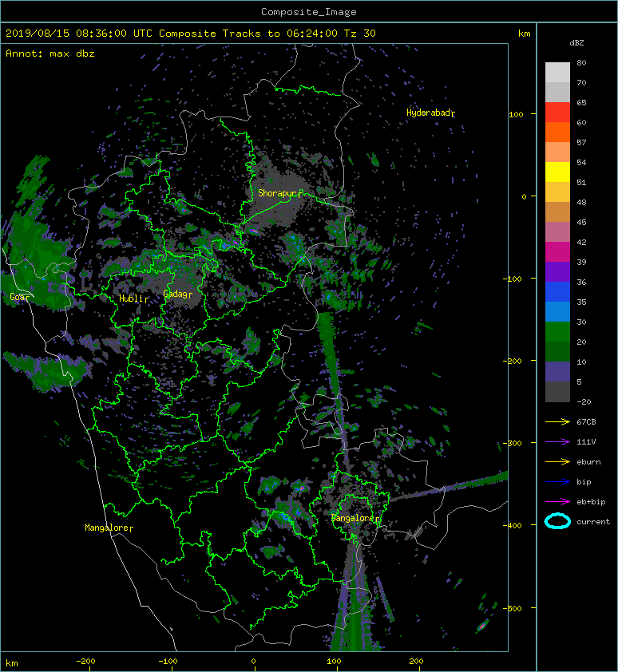Click the Composite_Image title text
The width and height of the screenshot is (618, 672).
pyautogui.click(x=309, y=12)
